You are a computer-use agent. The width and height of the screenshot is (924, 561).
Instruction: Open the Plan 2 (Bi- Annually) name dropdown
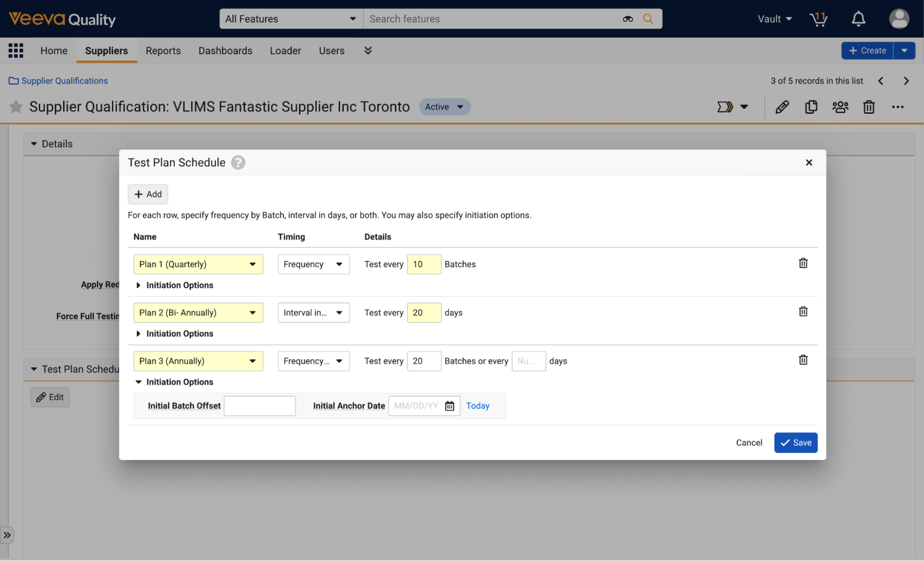point(198,313)
